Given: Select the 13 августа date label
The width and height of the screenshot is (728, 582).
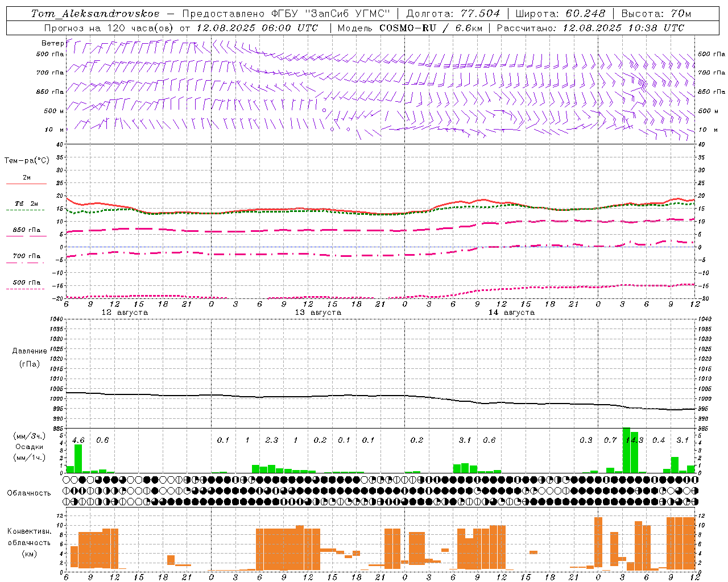Looking at the screenshot, I should pos(318,313).
